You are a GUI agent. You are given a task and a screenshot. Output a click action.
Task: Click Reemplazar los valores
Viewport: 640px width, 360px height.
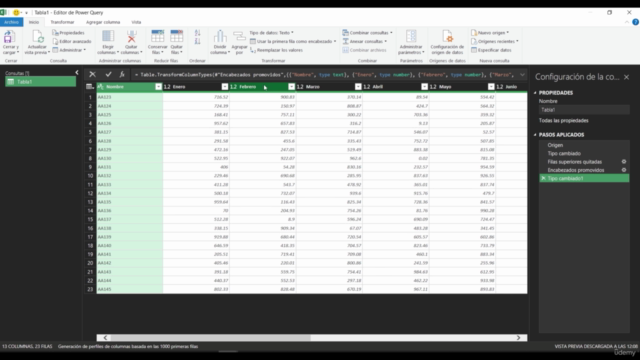click(x=276, y=50)
